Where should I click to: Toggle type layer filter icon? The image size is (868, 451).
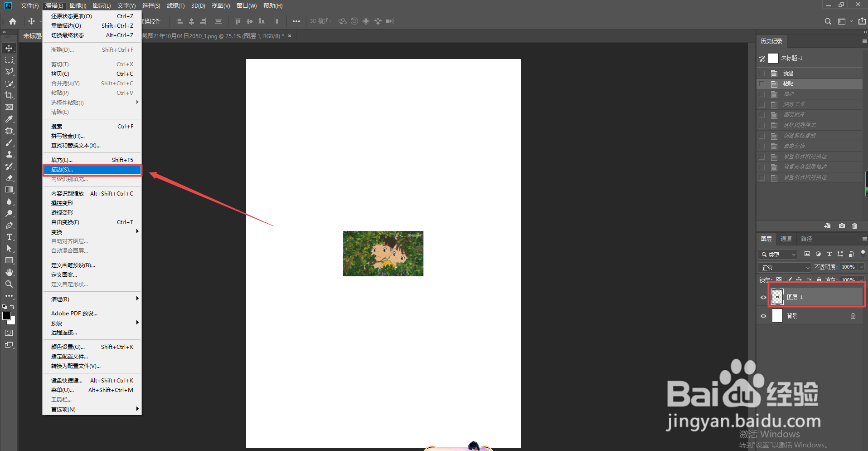pos(829,254)
